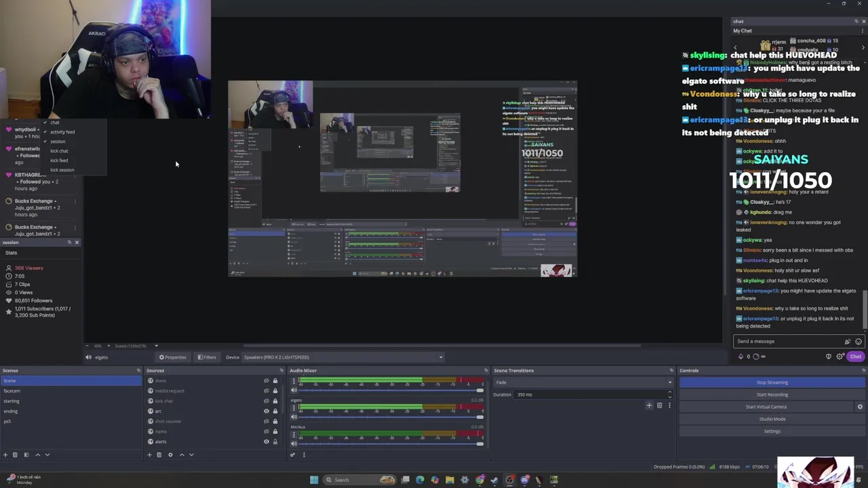The height and width of the screenshot is (488, 868).
Task: Open virtual camera settings gear
Action: [860, 407]
